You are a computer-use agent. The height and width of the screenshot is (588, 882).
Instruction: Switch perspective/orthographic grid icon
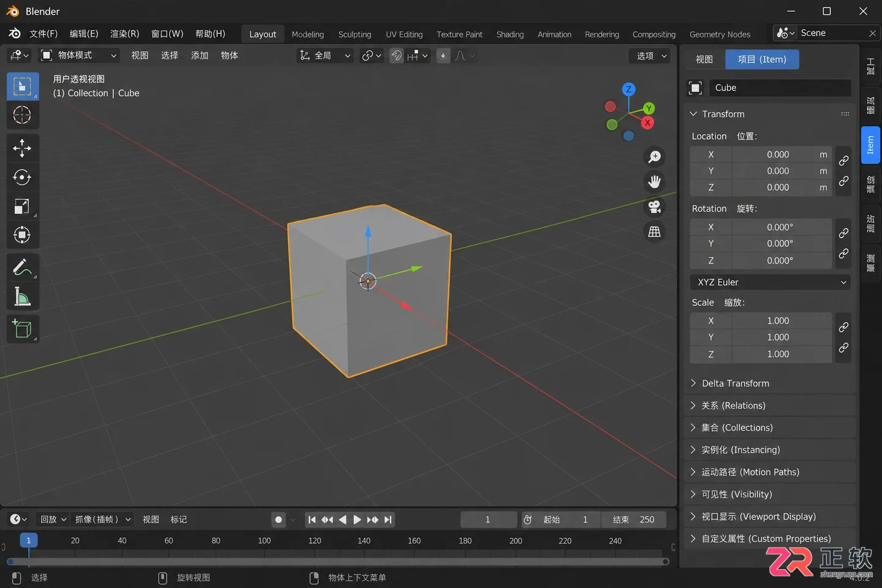tap(655, 232)
